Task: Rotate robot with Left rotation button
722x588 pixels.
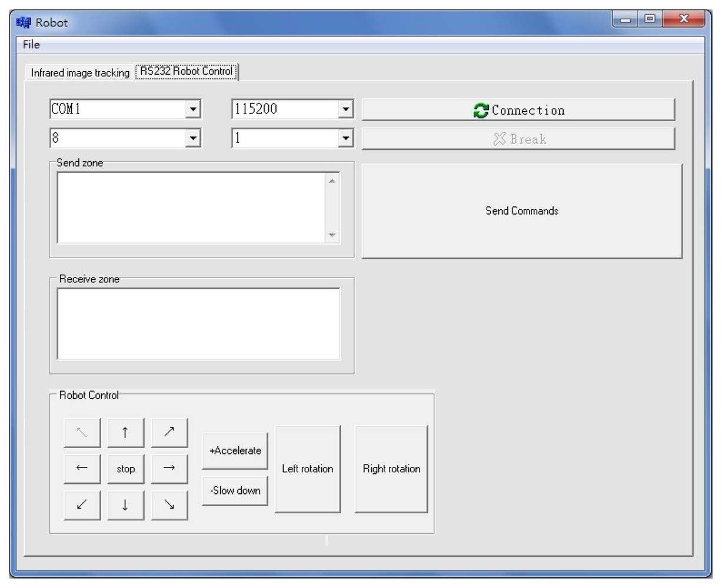Action: (x=307, y=469)
